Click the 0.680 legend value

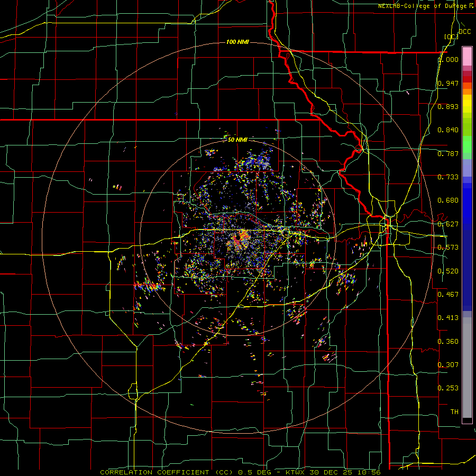tap(448, 200)
